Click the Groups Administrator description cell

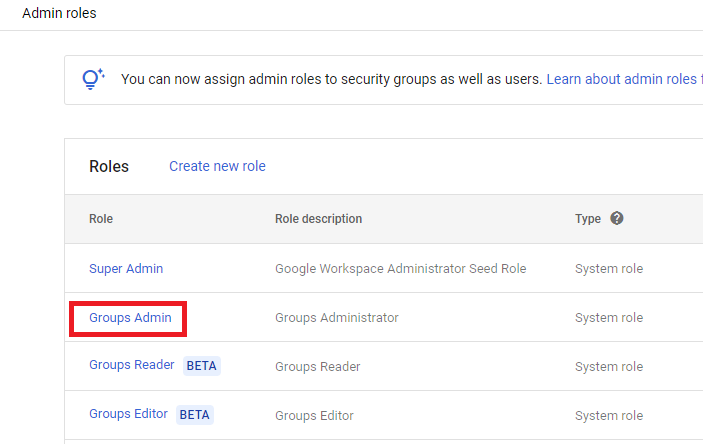point(336,318)
